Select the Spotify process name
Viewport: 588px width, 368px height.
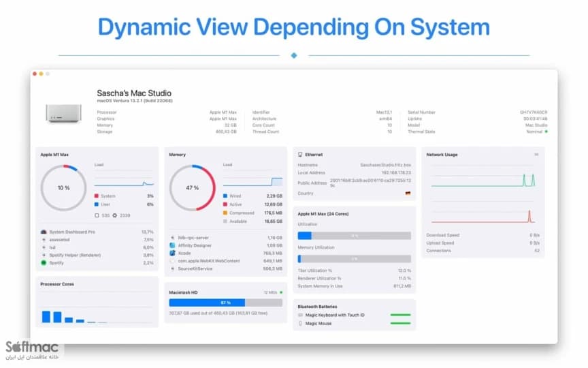(56, 263)
